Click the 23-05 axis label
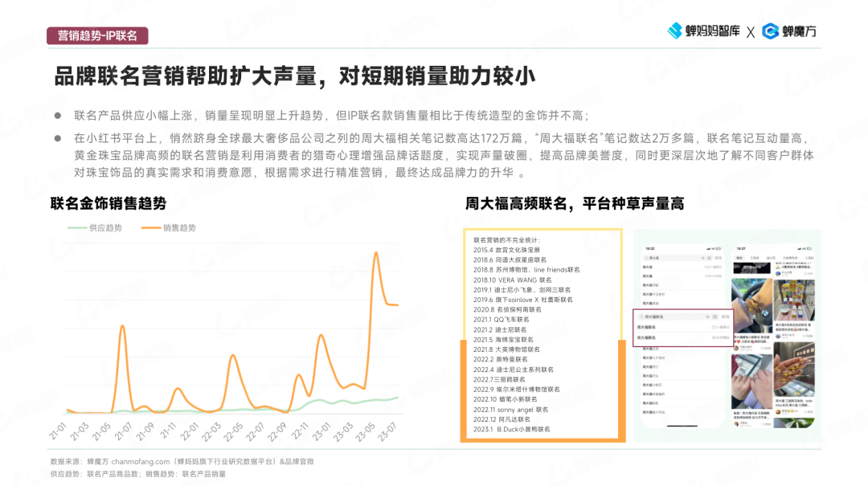Image resolution: width=868 pixels, height=486 pixels. tap(366, 431)
